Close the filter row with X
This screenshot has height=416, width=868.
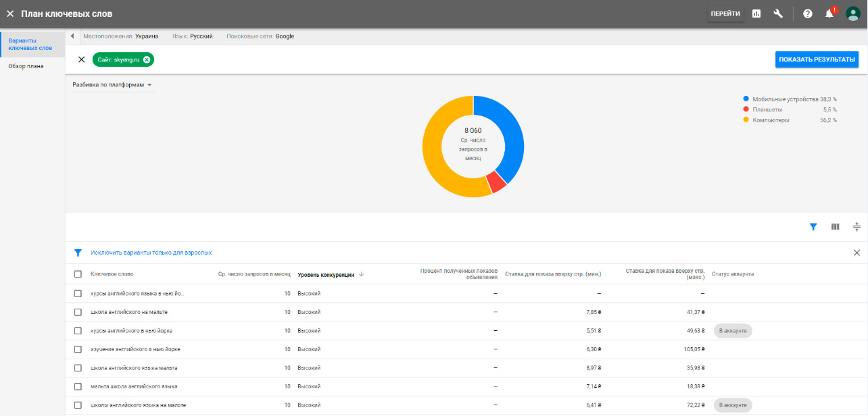857,253
